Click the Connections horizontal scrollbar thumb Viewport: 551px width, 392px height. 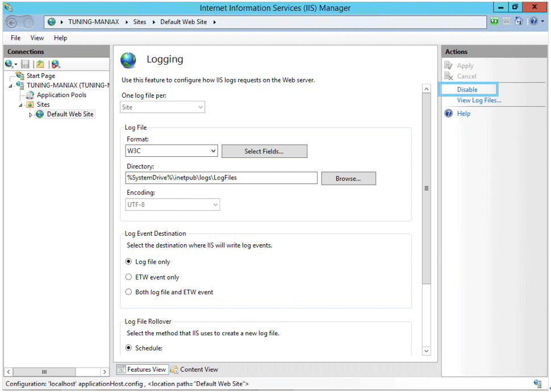(x=44, y=372)
